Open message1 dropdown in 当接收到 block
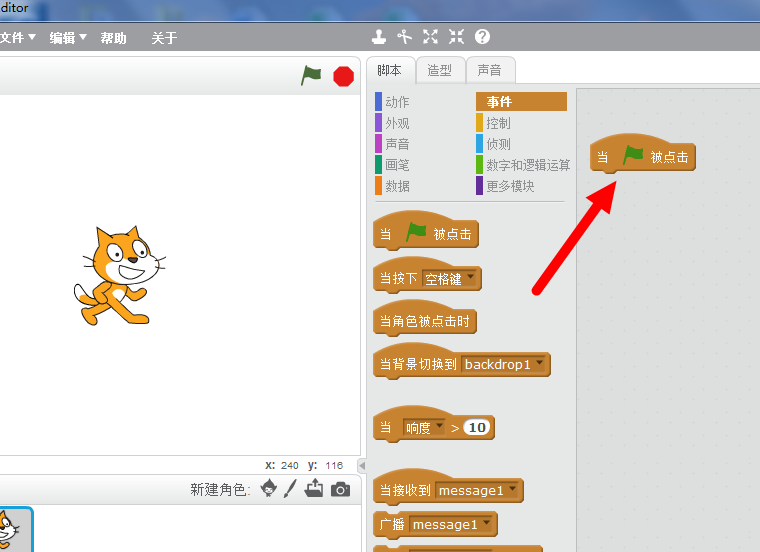The height and width of the screenshot is (552, 760). coord(477,490)
